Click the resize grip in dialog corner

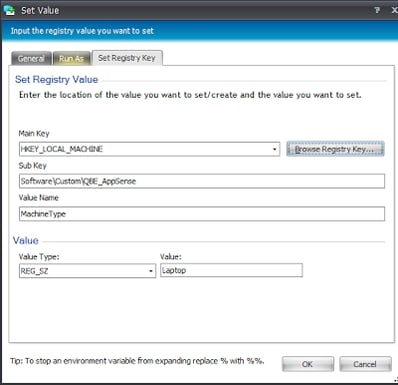[395, 380]
